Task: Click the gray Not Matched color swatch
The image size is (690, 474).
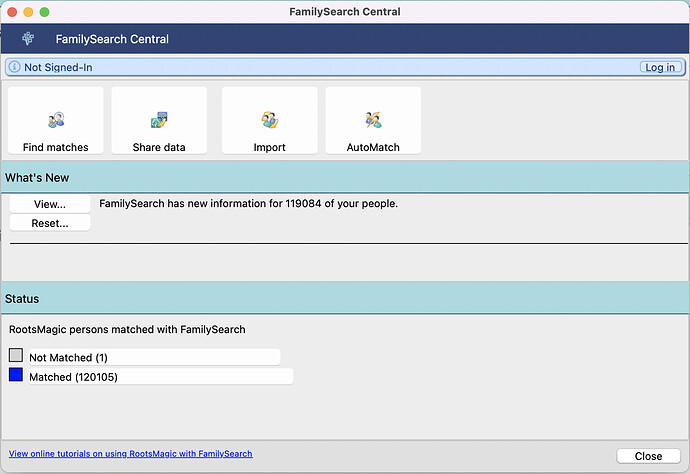Action: tap(16, 355)
